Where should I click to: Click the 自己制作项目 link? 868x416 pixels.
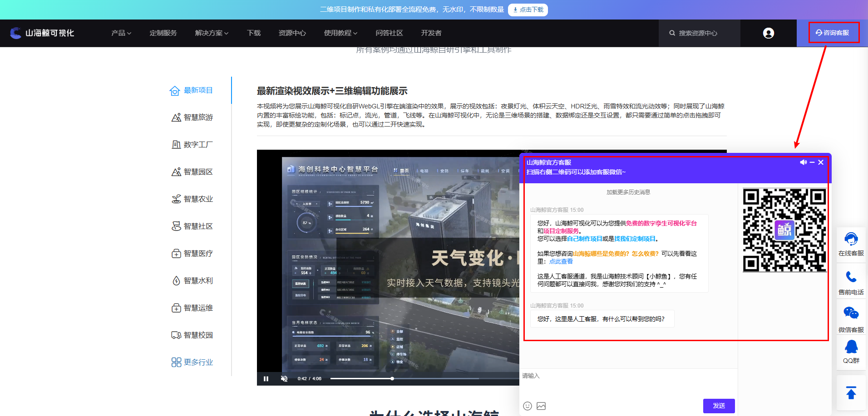(585, 239)
